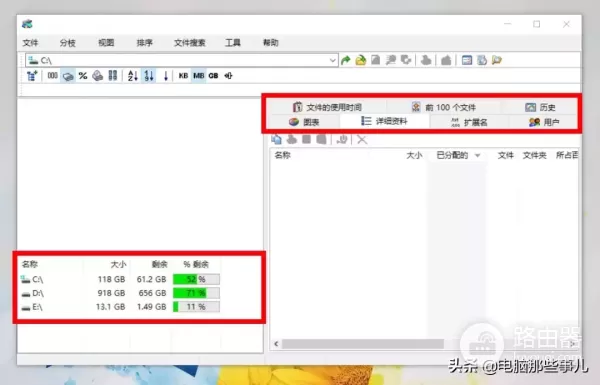Click the 52 % free space bar
This screenshot has height=385, width=600.
[x=196, y=279]
